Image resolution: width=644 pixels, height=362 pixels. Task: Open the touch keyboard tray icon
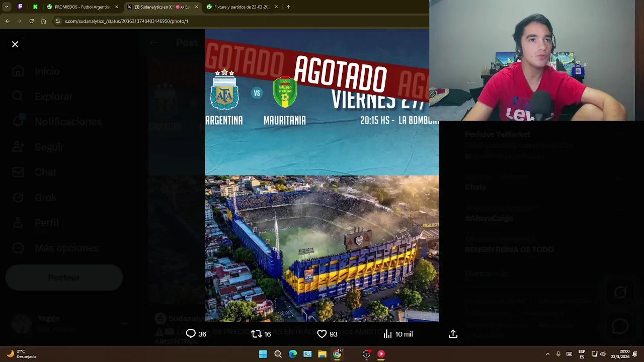point(569,354)
